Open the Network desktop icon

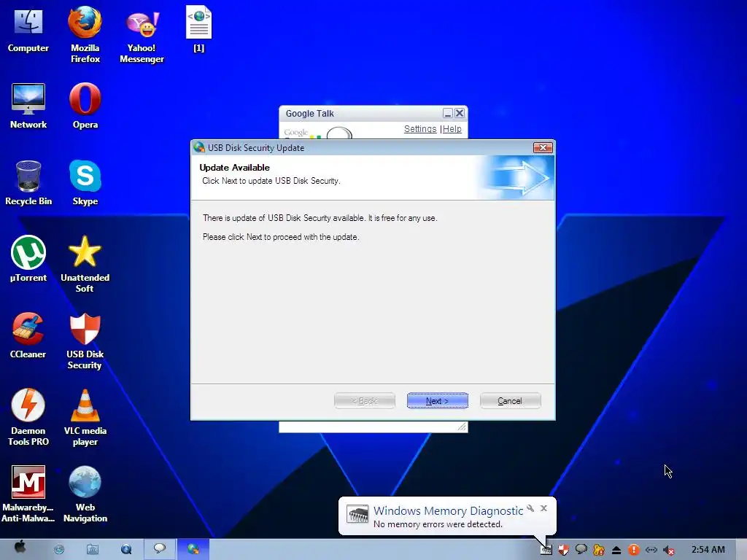tap(28, 106)
